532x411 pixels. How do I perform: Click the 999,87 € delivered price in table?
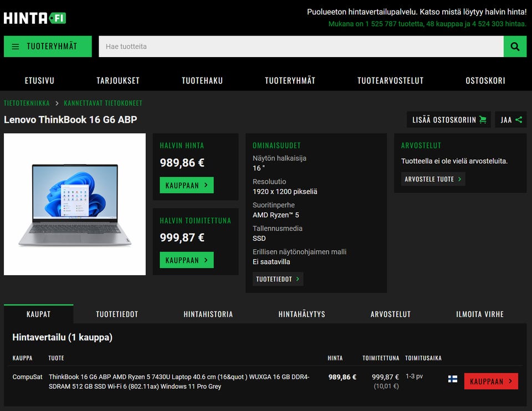[385, 377]
